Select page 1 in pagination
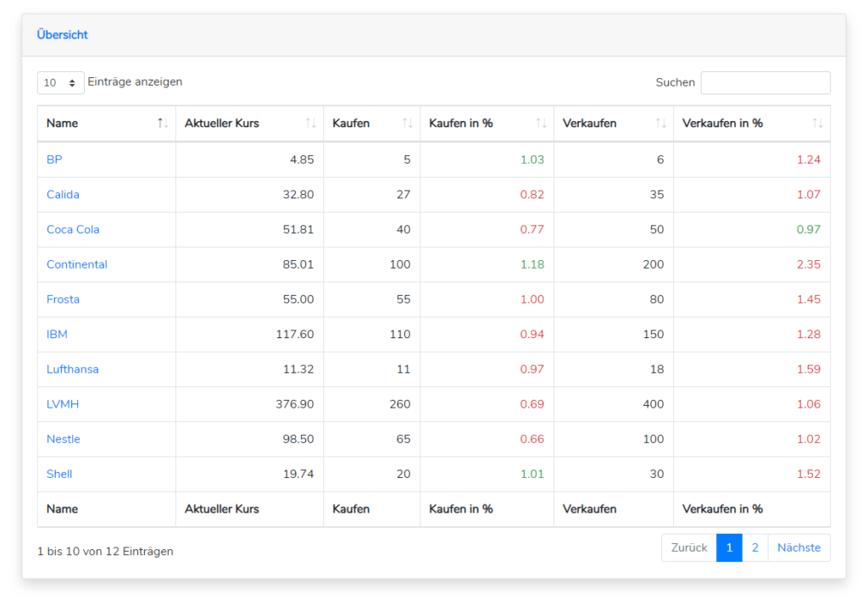This screenshot has height=605, width=868. click(x=729, y=547)
